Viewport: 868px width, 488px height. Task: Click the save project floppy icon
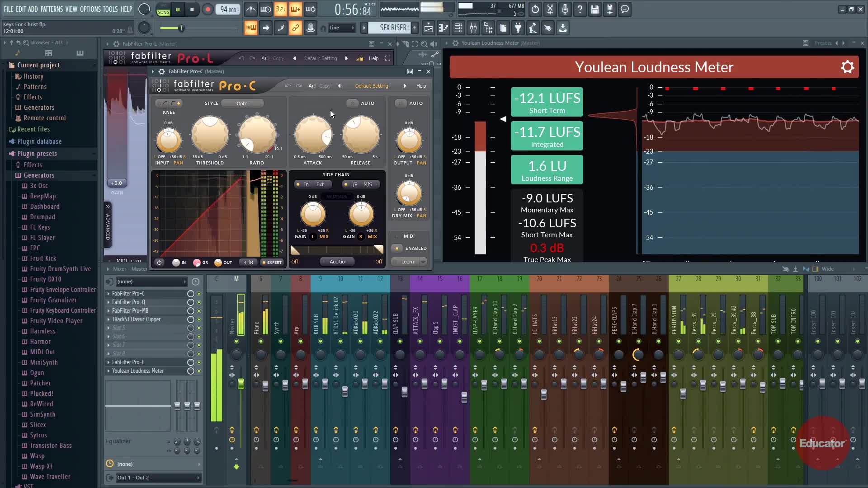pos(595,9)
